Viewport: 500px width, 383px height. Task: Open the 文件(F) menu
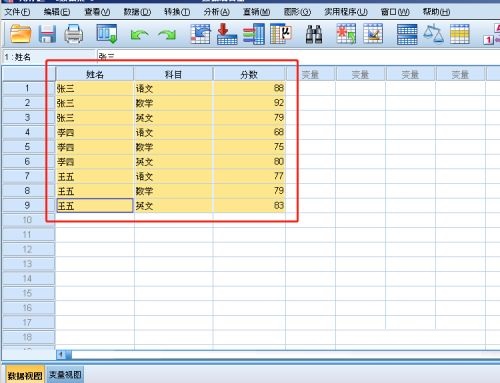click(x=17, y=12)
